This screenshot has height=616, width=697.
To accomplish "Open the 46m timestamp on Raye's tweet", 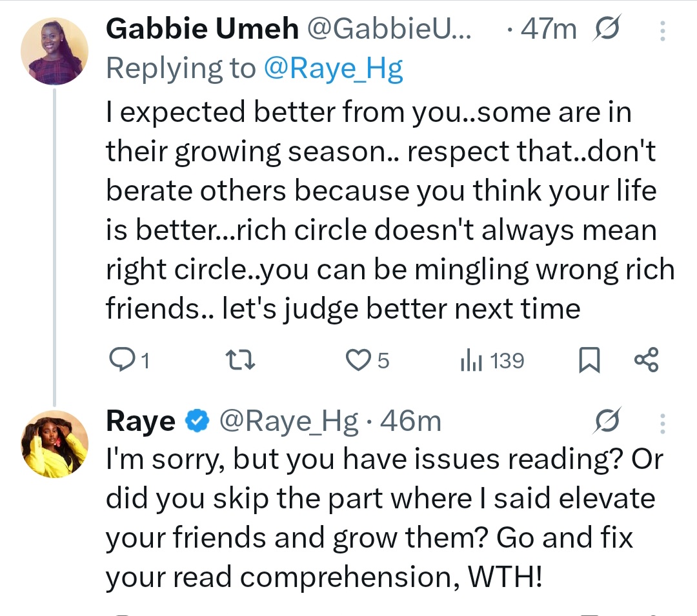I will [411, 422].
